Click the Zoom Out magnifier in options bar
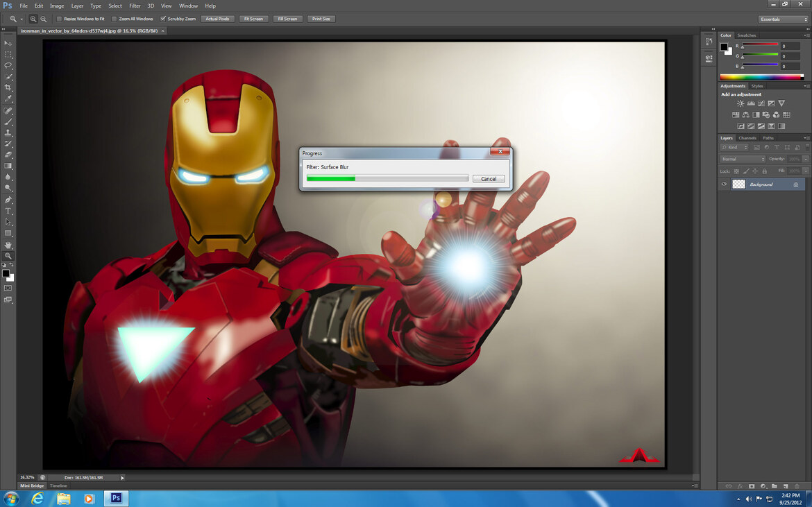 44,19
